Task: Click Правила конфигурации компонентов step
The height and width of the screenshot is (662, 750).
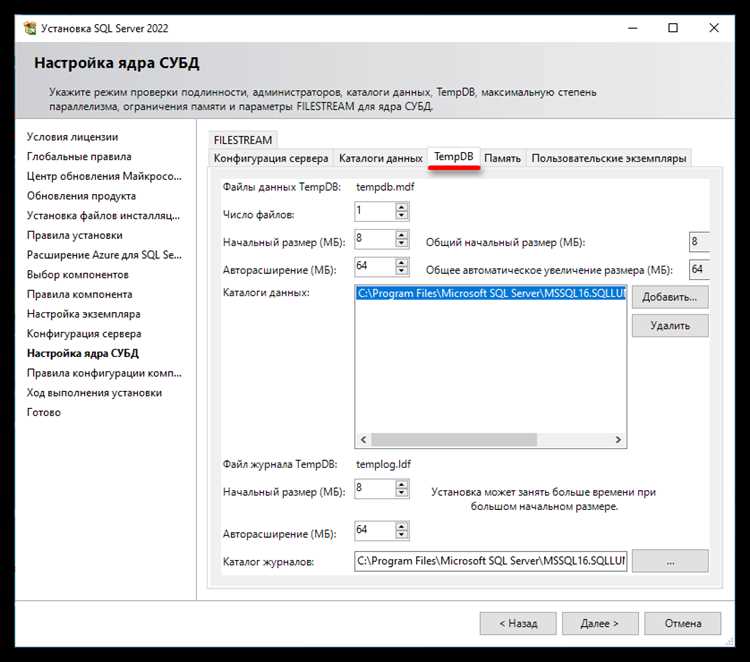Action: pos(104,373)
